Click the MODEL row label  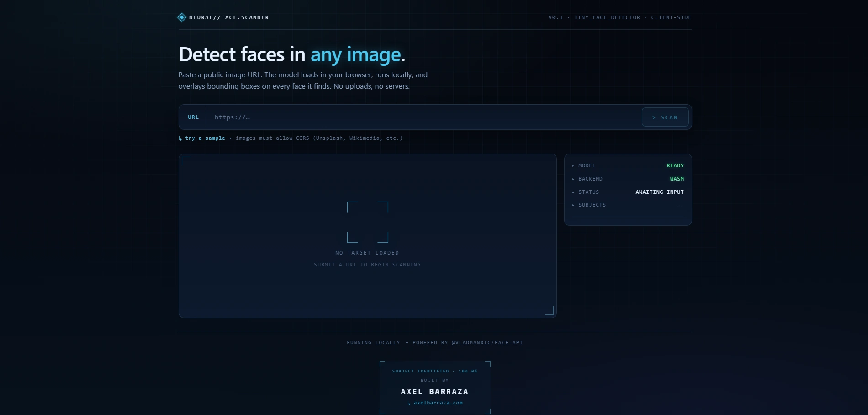point(587,165)
